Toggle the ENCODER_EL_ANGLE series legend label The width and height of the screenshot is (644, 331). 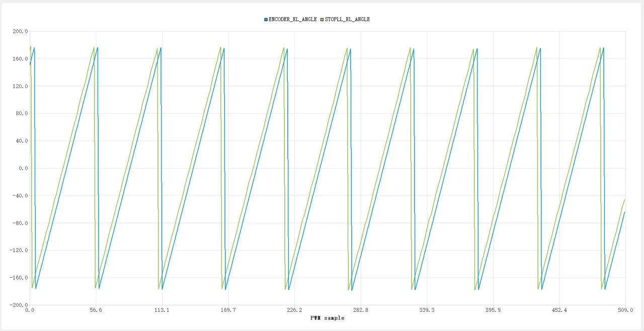coord(293,19)
